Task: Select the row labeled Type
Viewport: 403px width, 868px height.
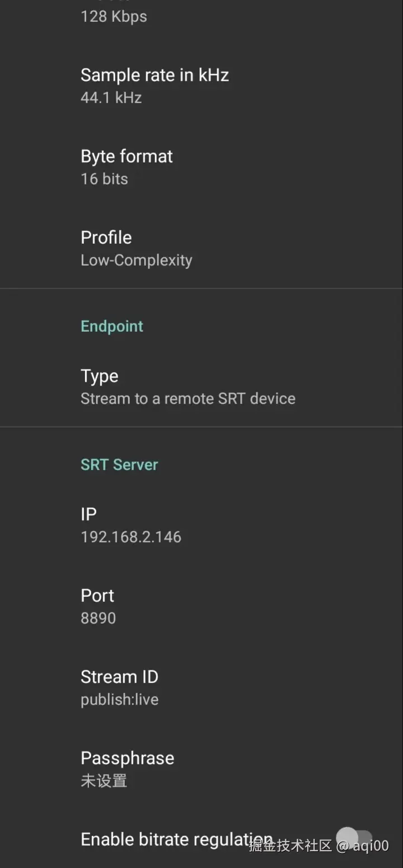Action: pyautogui.click(x=100, y=375)
